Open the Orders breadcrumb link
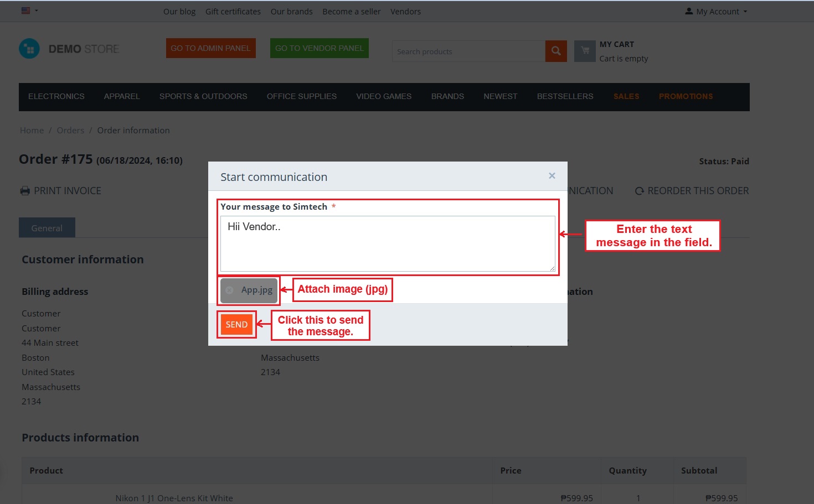 (70, 131)
